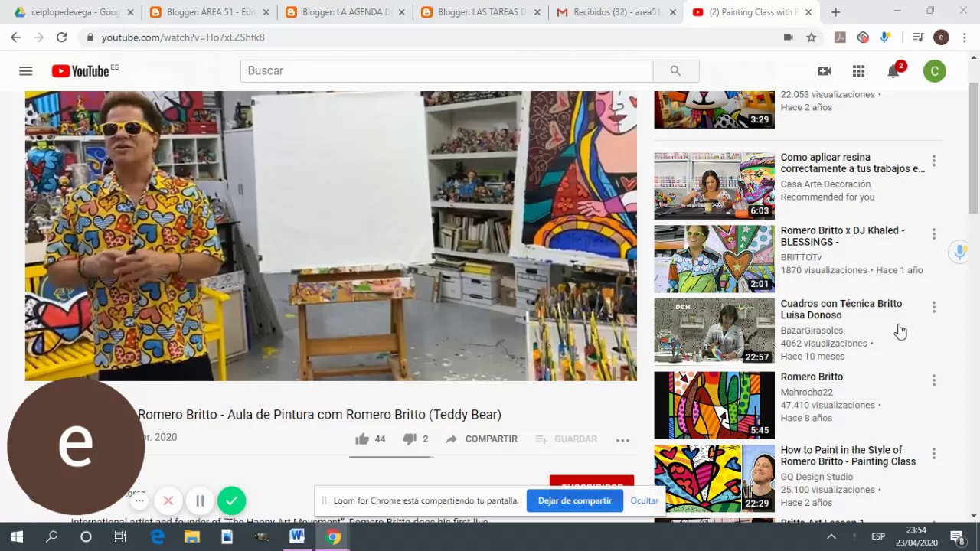
Task: Go forward with browser forward arrow
Action: click(38, 37)
